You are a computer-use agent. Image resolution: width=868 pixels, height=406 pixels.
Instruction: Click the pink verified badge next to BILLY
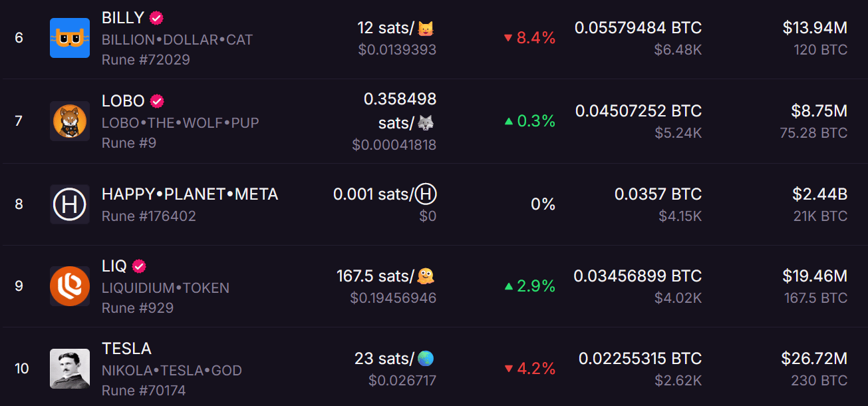point(157,19)
